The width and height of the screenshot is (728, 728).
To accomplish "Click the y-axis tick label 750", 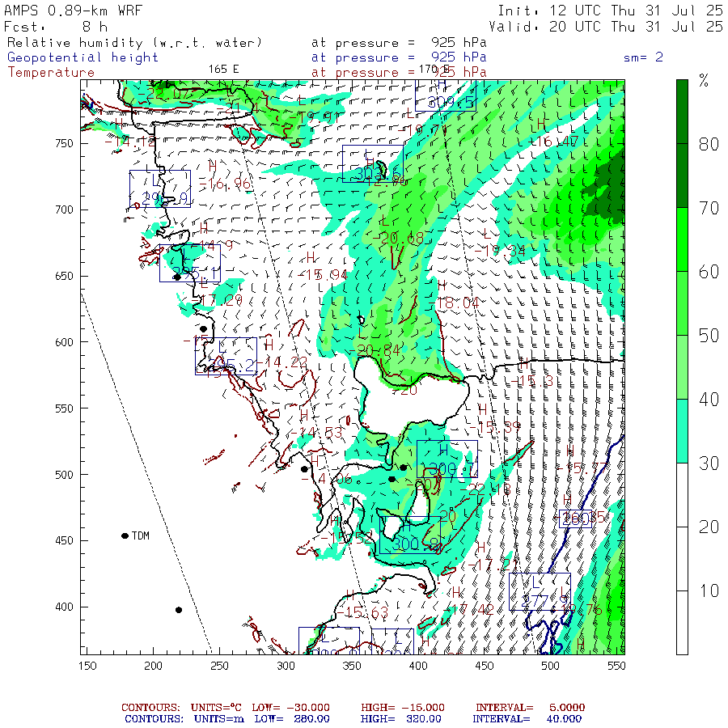I will (64, 143).
